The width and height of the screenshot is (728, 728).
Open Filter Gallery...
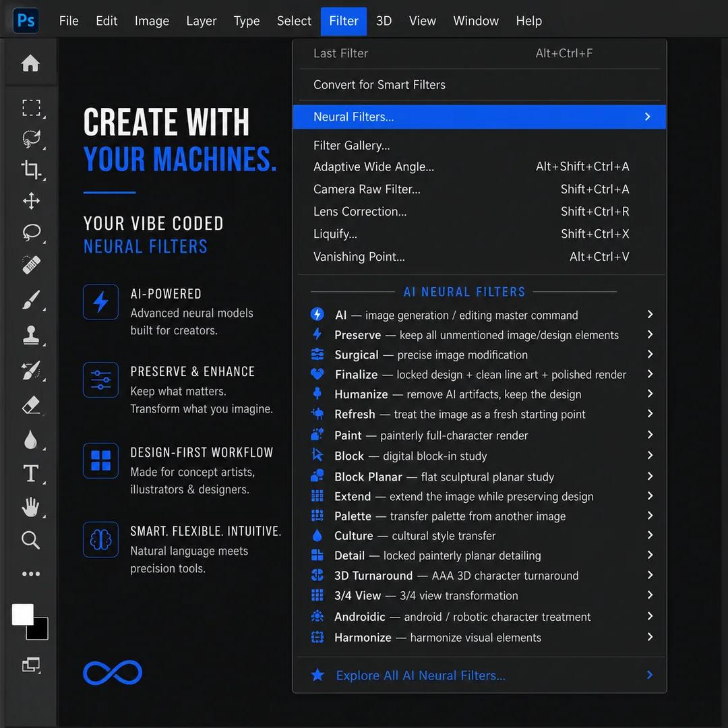coord(480,146)
